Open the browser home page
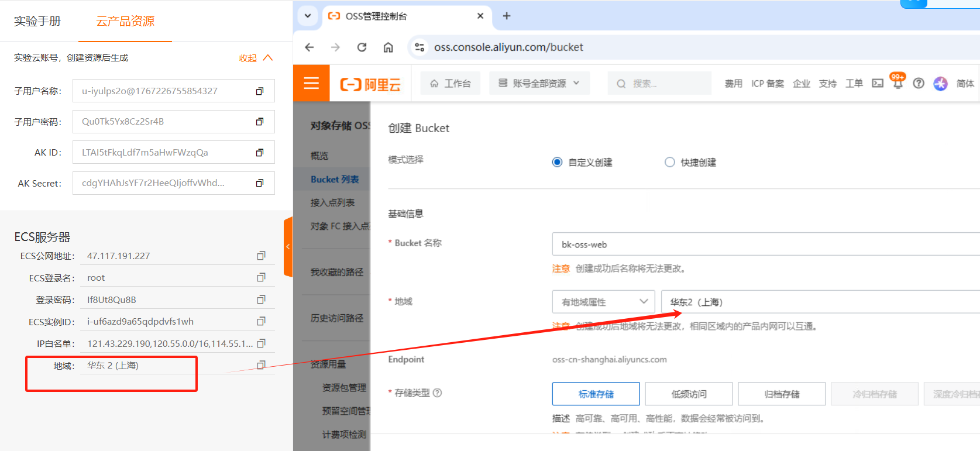The height and width of the screenshot is (451, 980). point(388,47)
